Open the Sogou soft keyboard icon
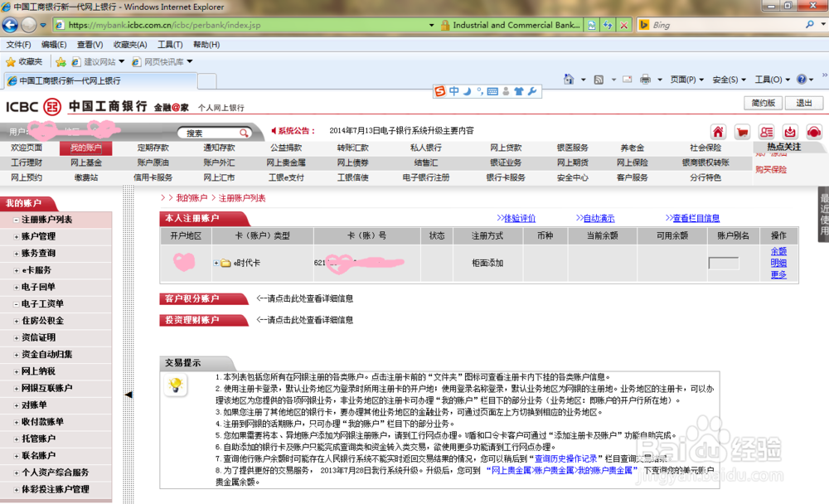 tap(492, 90)
